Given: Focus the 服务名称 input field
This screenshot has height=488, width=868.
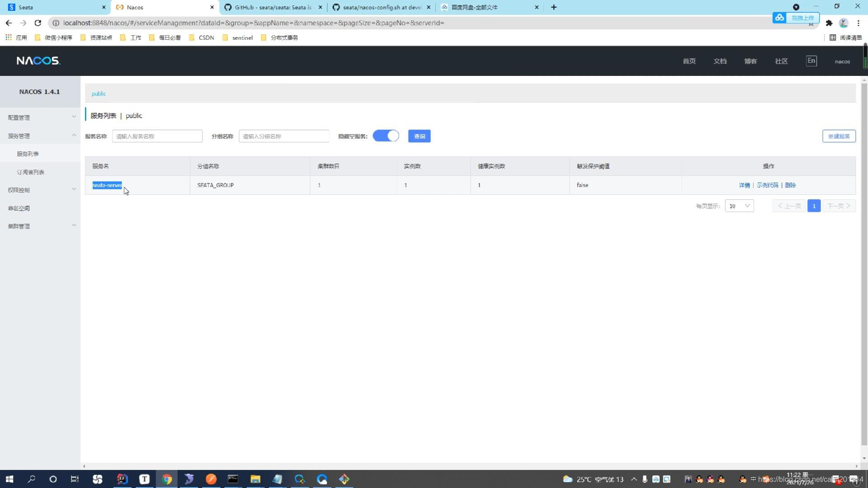Looking at the screenshot, I should pos(157,136).
